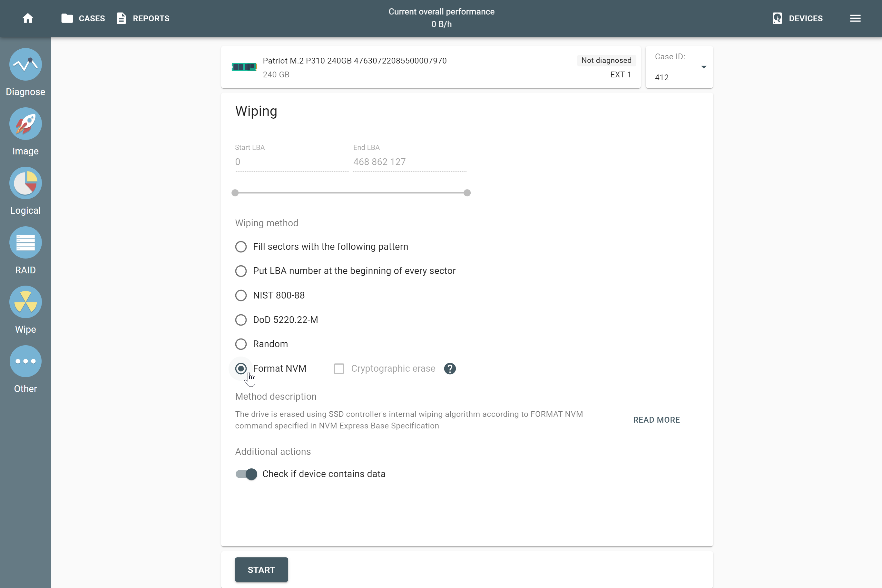Click the Not diagnosed status badge
This screenshot has height=588, width=882.
point(606,60)
